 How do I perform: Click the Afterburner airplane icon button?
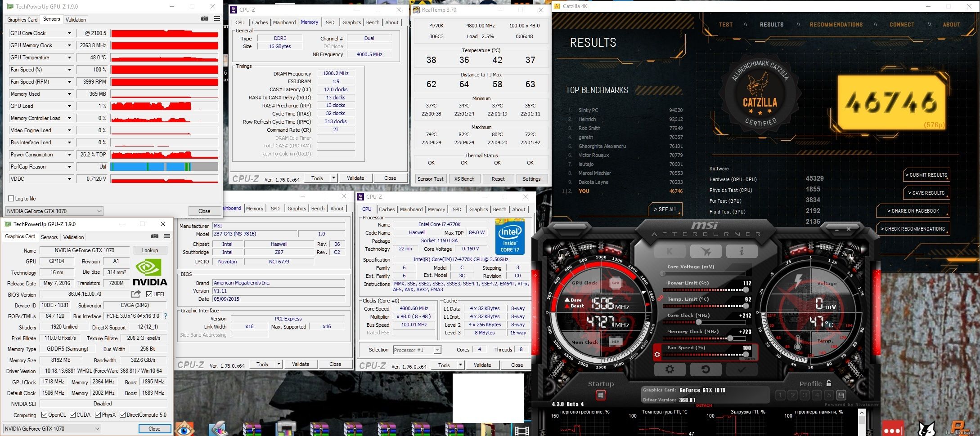click(x=706, y=251)
